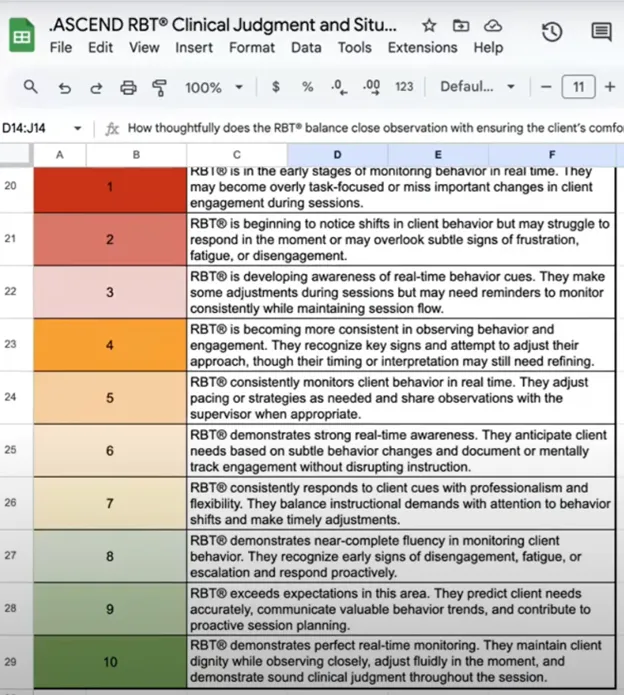Print the spreadsheet

coord(129,87)
